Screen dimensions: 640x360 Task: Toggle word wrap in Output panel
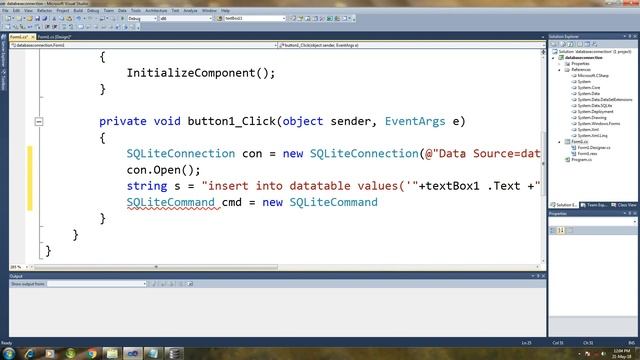tap(190, 284)
